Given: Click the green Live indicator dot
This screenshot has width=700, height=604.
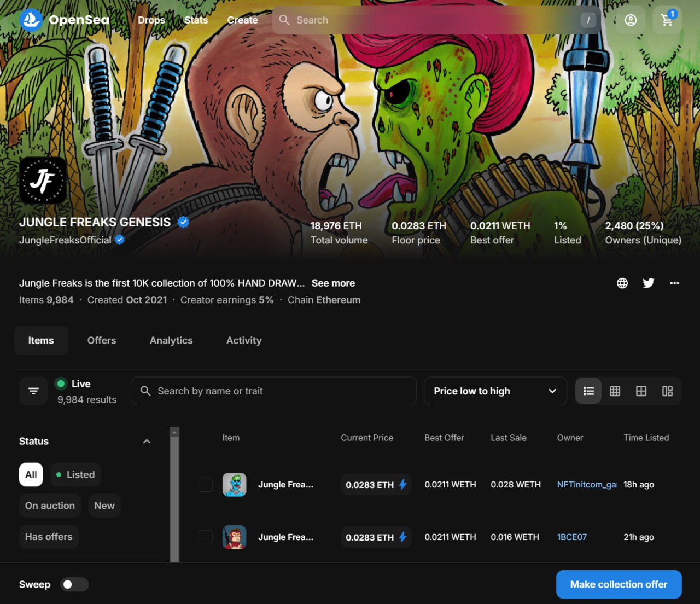Looking at the screenshot, I should pos(61,384).
